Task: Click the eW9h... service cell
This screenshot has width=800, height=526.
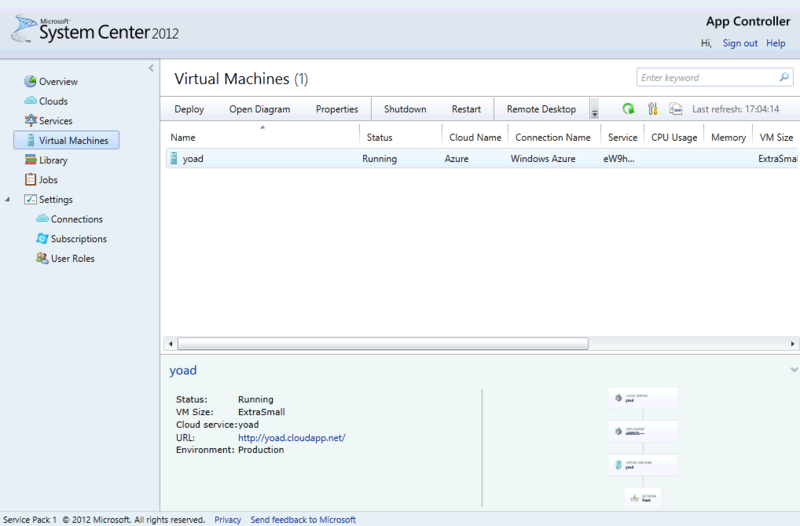Action: [x=619, y=159]
